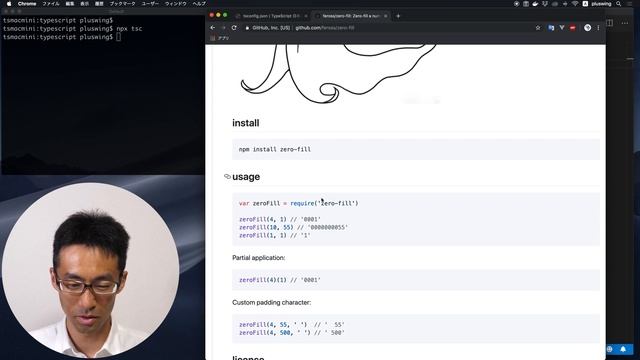Open Chrome's three-dot menu
640x360 pixels.
pyautogui.click(x=598, y=28)
